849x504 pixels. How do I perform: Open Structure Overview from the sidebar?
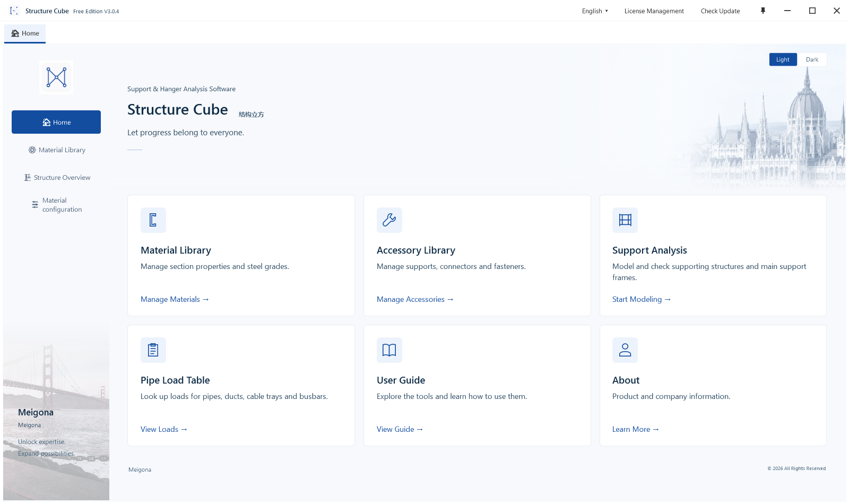(56, 178)
